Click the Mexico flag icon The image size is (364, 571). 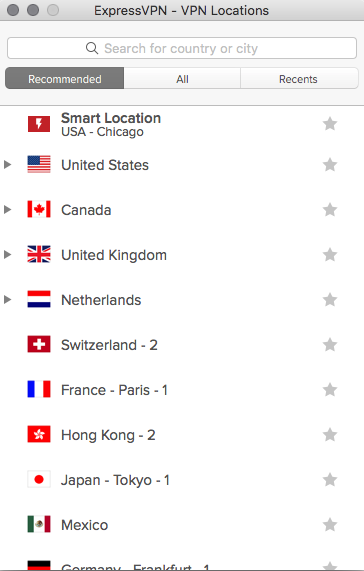(x=39, y=524)
